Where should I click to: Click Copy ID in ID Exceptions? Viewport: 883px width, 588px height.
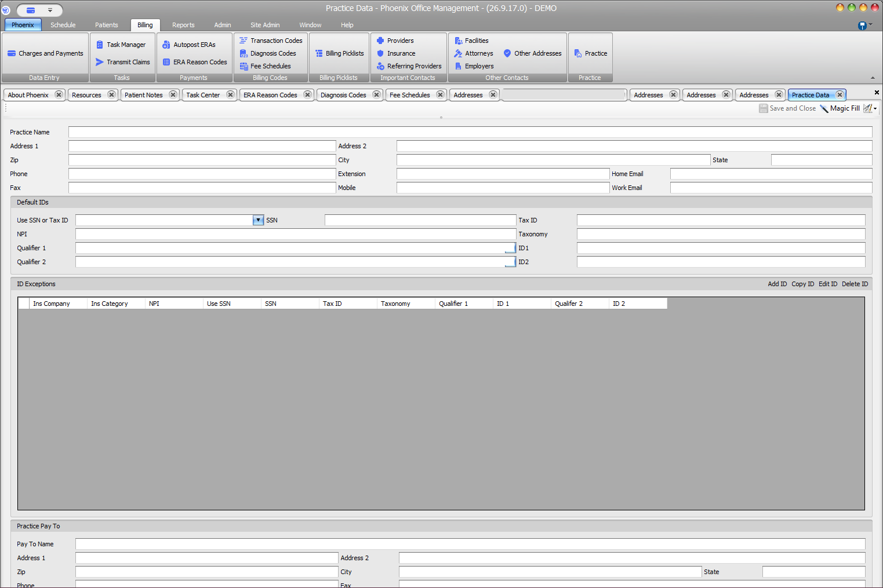coord(802,284)
